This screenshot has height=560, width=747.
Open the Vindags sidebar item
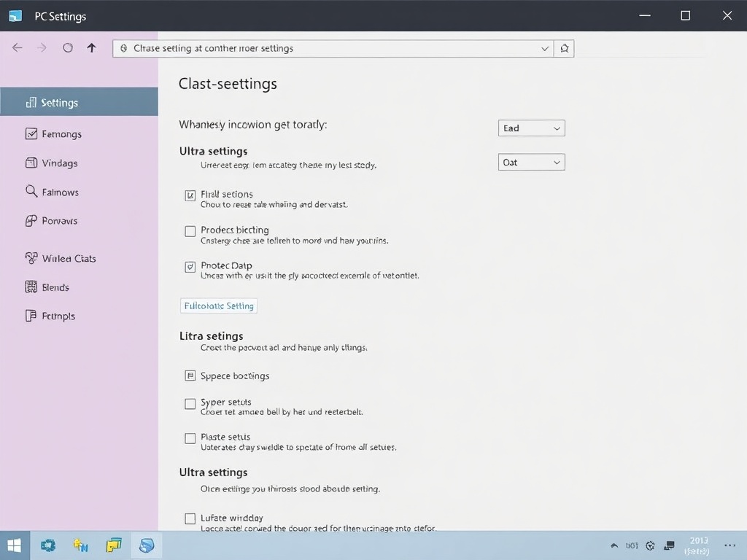tap(57, 163)
